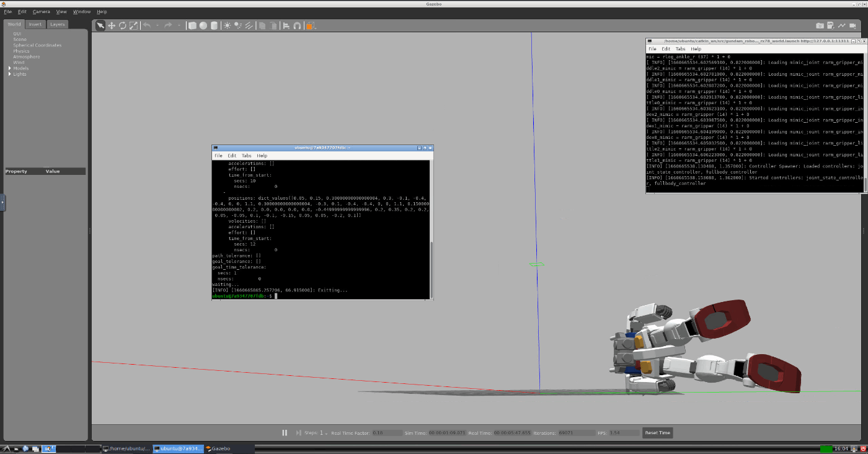868x454 pixels.
Task: Click the small terminal's vertical scrollbar
Action: coord(432,270)
